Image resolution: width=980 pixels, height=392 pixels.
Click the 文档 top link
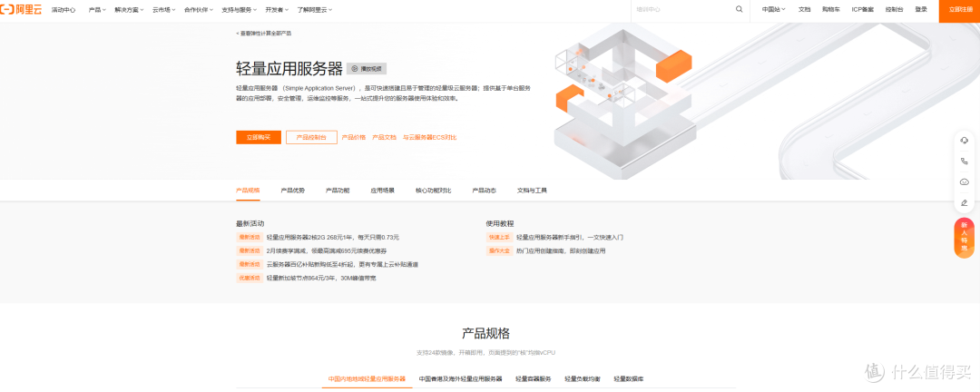804,9
